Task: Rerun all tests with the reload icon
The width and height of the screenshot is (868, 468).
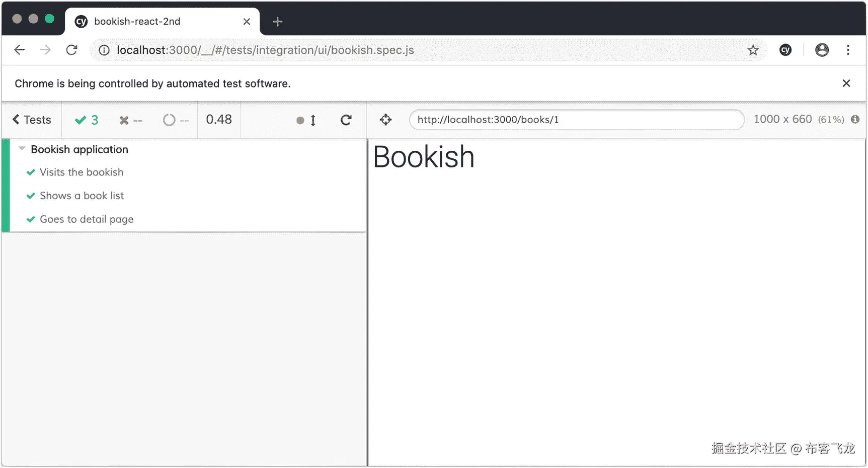Action: click(346, 120)
